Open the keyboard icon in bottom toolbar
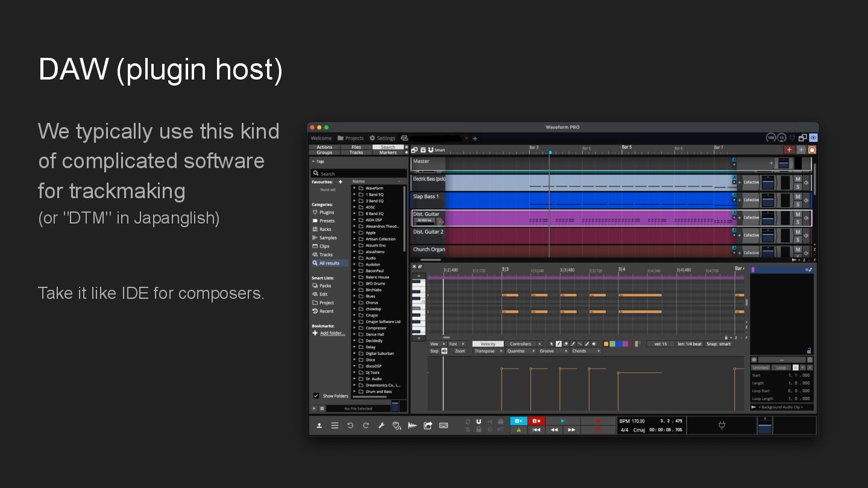Image resolution: width=868 pixels, height=488 pixels. (444, 425)
